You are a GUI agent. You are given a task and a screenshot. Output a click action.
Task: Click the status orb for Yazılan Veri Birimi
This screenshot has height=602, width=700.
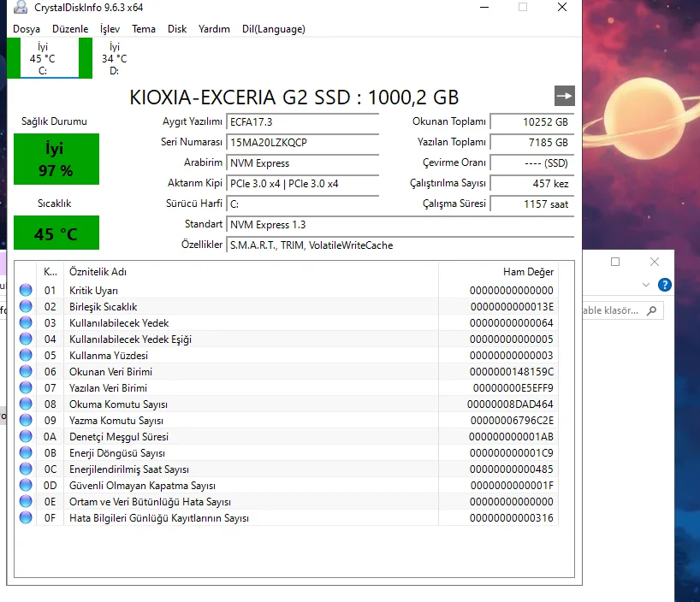pos(26,387)
